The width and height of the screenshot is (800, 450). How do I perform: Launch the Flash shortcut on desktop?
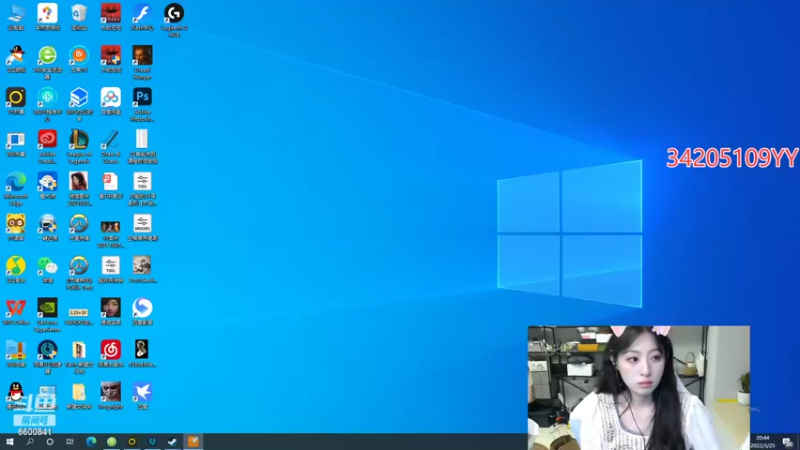(142, 17)
